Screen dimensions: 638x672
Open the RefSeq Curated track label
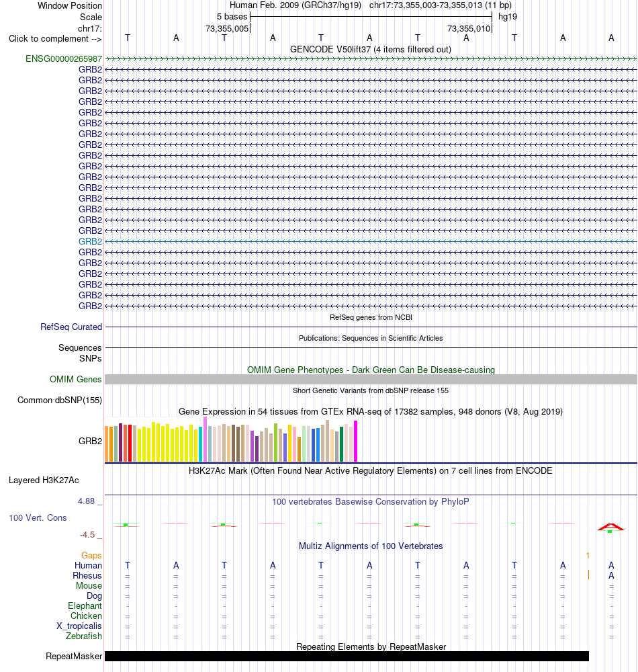click(71, 327)
